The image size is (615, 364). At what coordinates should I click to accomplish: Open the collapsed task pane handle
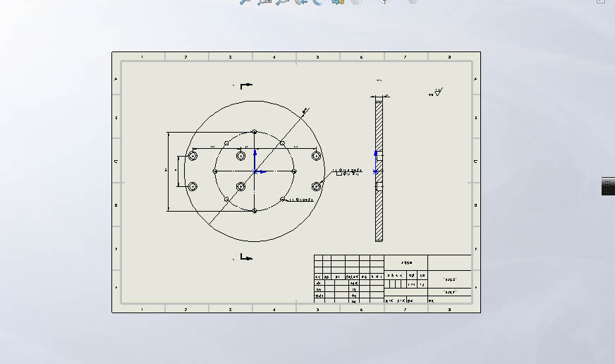[608, 186]
